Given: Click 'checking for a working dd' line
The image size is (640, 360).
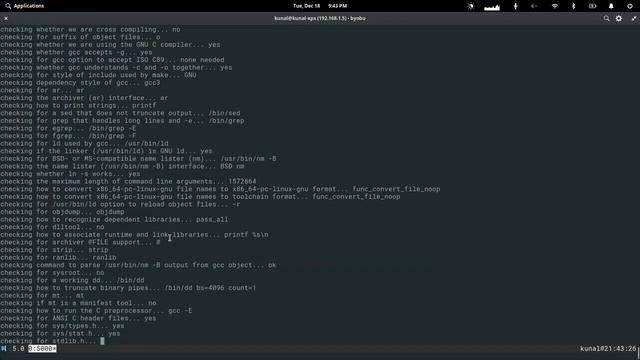Looking at the screenshot, I should [x=72, y=280].
